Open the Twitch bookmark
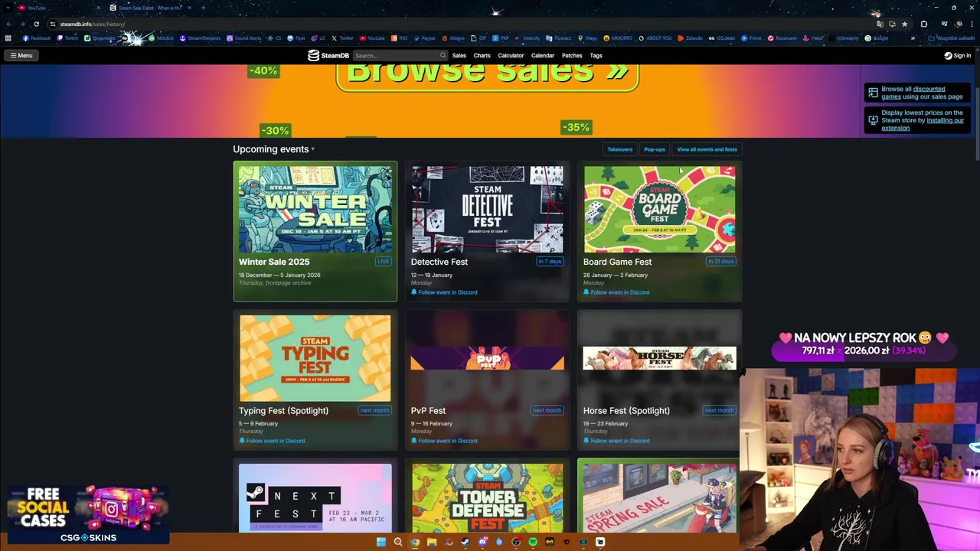This screenshot has height=551, width=980. coord(68,38)
